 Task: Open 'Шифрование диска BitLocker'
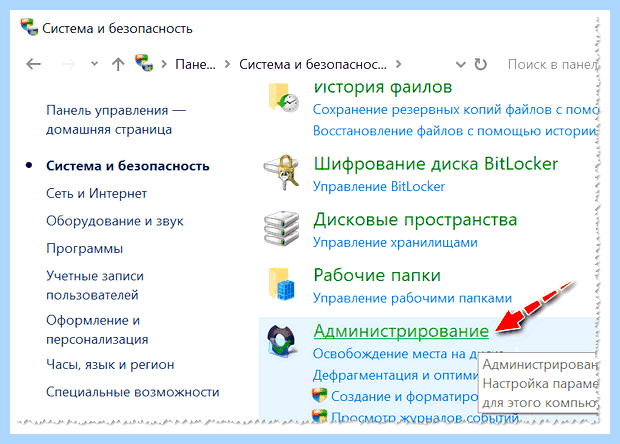[x=436, y=164]
